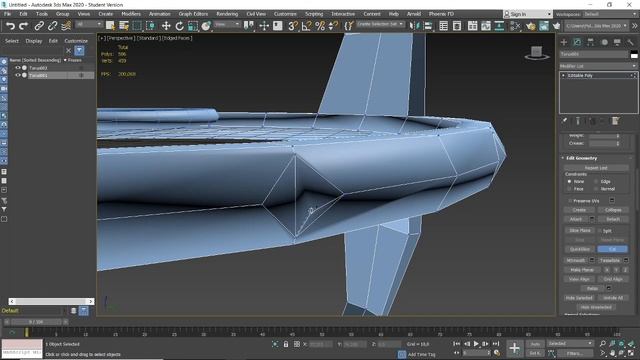Viewport: 640px width, 360px height.
Task: Open the Graph Editors menu
Action: click(193, 14)
